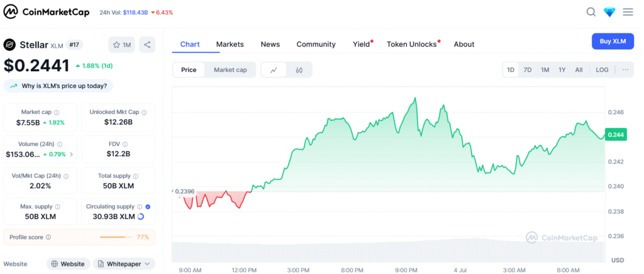Expand Volume (24h) details chevron
The height and width of the screenshot is (274, 644).
click(72, 155)
